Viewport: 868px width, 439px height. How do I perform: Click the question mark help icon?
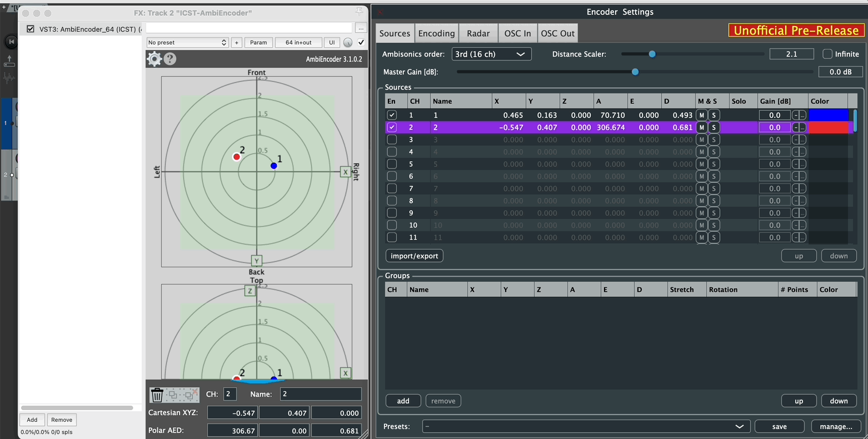tap(170, 59)
